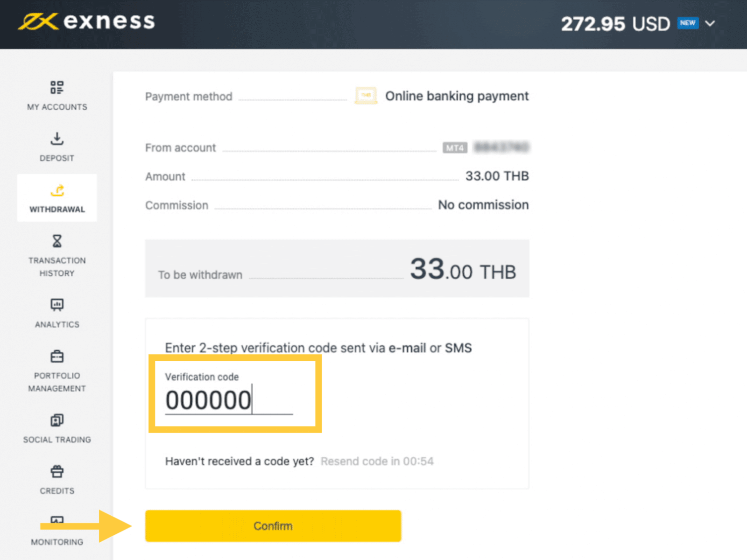This screenshot has width=747, height=560.
Task: Open SOCIAL TRADING menu label
Action: pyautogui.click(x=57, y=440)
